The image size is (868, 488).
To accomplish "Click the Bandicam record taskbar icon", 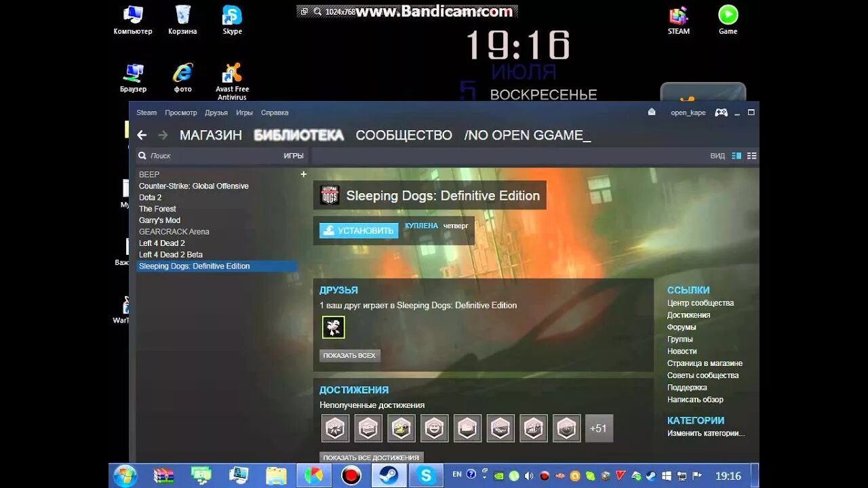I will (351, 476).
